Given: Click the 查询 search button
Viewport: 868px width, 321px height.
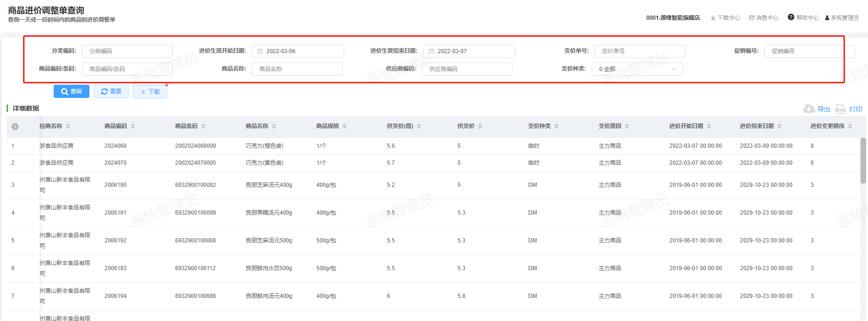Looking at the screenshot, I should pos(72,91).
